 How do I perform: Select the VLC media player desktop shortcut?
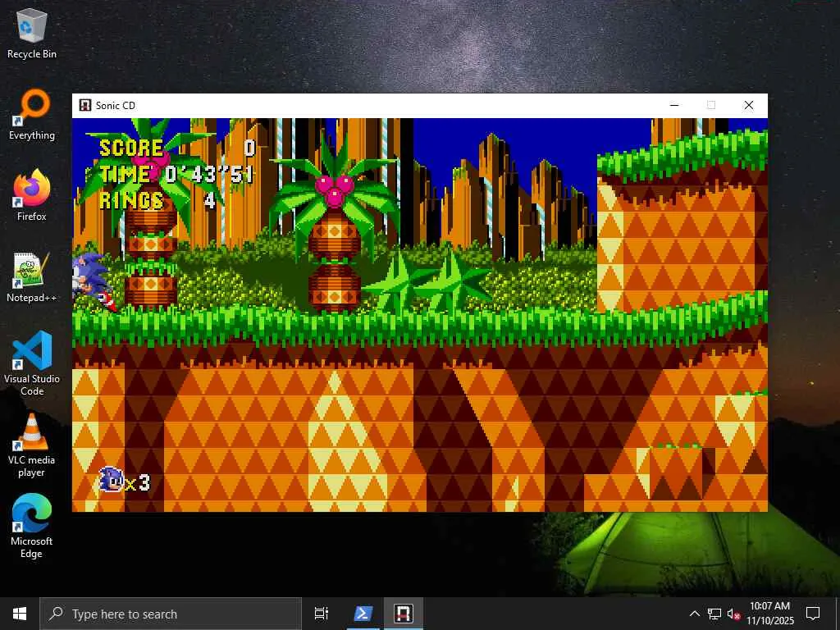pyautogui.click(x=32, y=445)
